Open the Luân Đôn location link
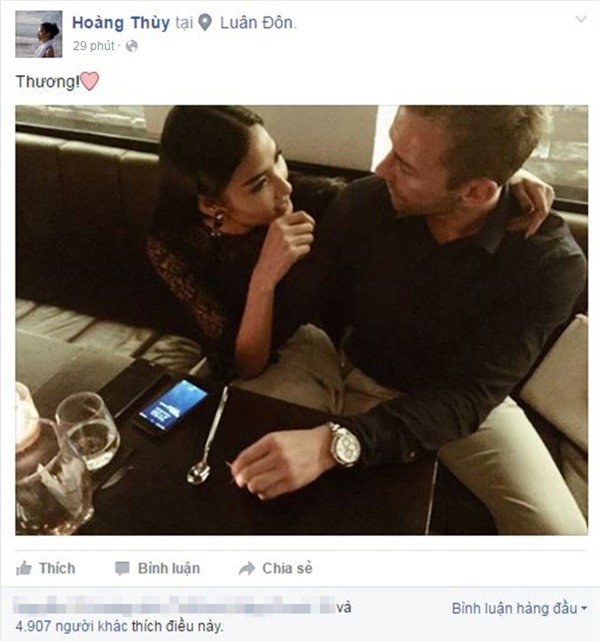The image size is (600, 641). [257, 23]
